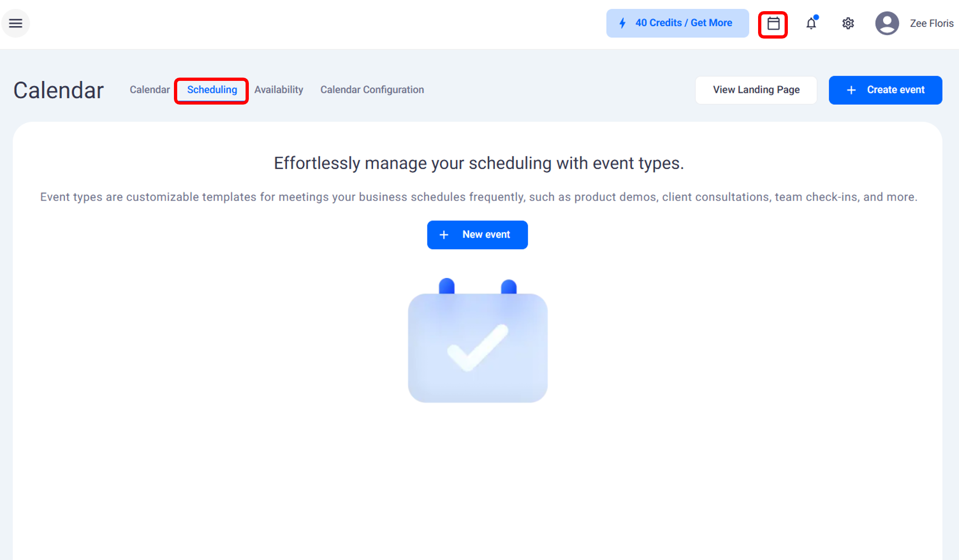Open the calendar icon in top bar
959x560 pixels.
point(773,24)
